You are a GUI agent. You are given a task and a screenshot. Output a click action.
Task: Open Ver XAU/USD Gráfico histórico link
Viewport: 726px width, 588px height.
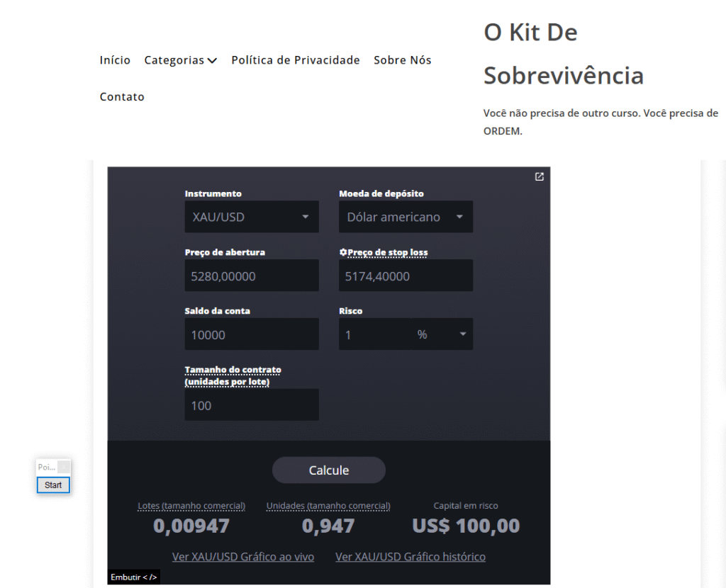click(x=411, y=557)
